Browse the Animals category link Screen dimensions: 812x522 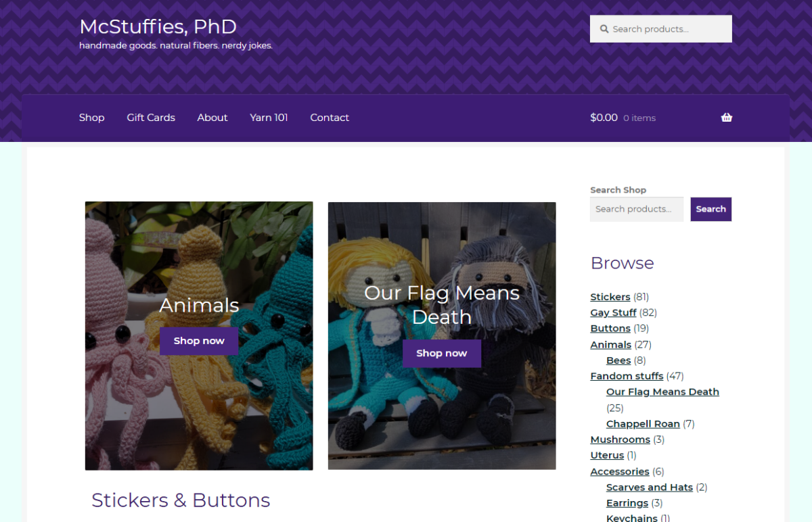coord(610,345)
